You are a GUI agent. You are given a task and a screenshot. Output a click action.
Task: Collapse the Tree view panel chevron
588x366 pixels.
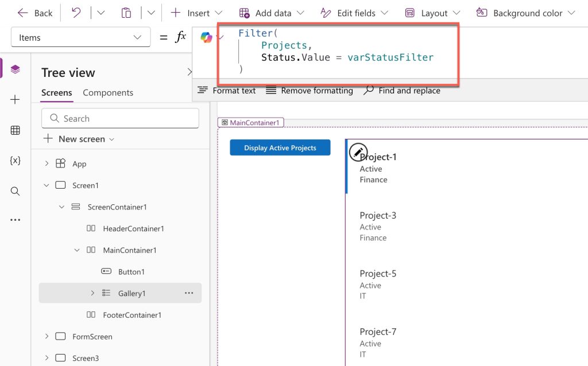(189, 72)
